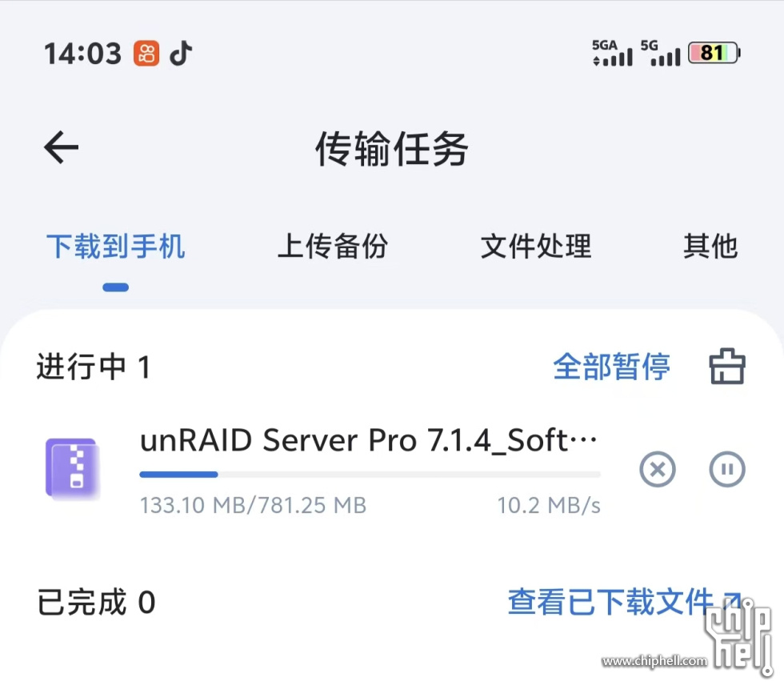Open the clear tasks broom icon
784x689 pixels.
click(727, 367)
